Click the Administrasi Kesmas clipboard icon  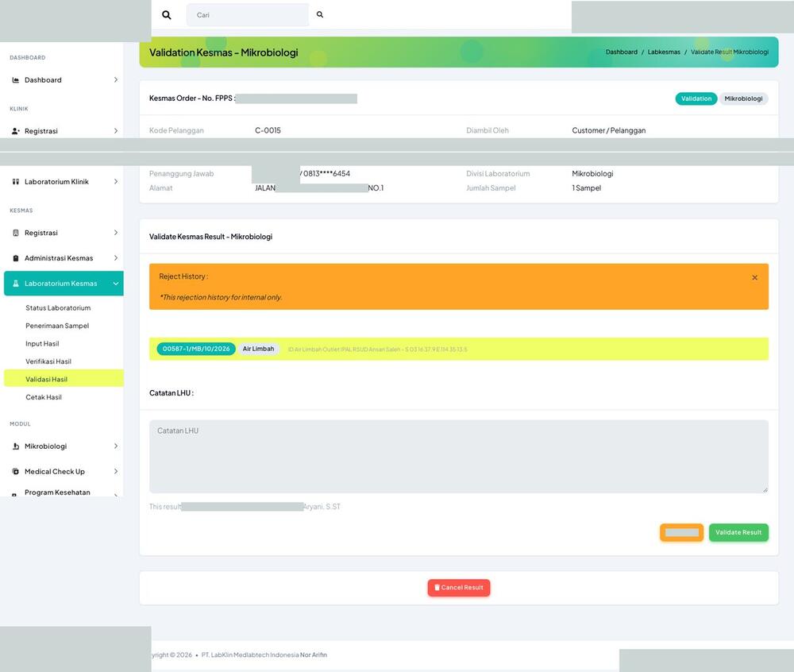tap(16, 258)
